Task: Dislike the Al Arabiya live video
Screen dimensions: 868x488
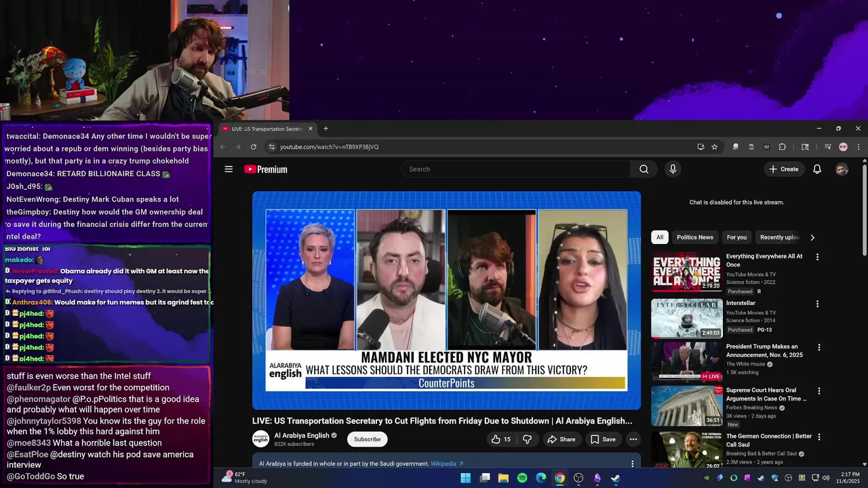Action: (x=527, y=439)
